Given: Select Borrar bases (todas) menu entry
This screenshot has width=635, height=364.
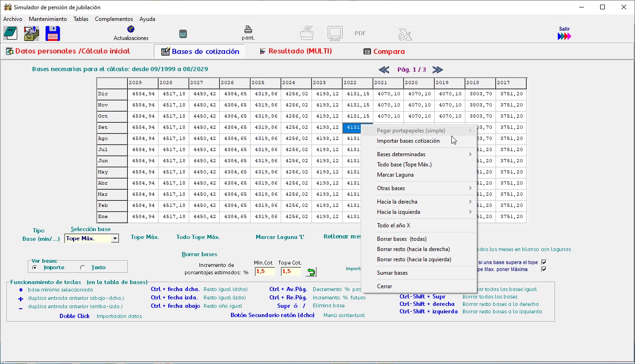Looking at the screenshot, I should tap(419, 239).
